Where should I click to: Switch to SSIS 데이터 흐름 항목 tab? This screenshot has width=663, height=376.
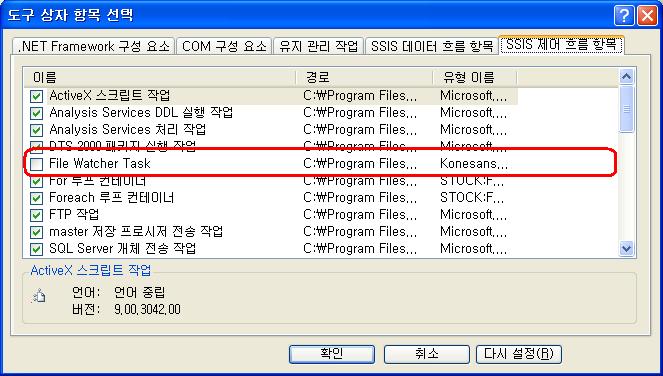point(432,46)
